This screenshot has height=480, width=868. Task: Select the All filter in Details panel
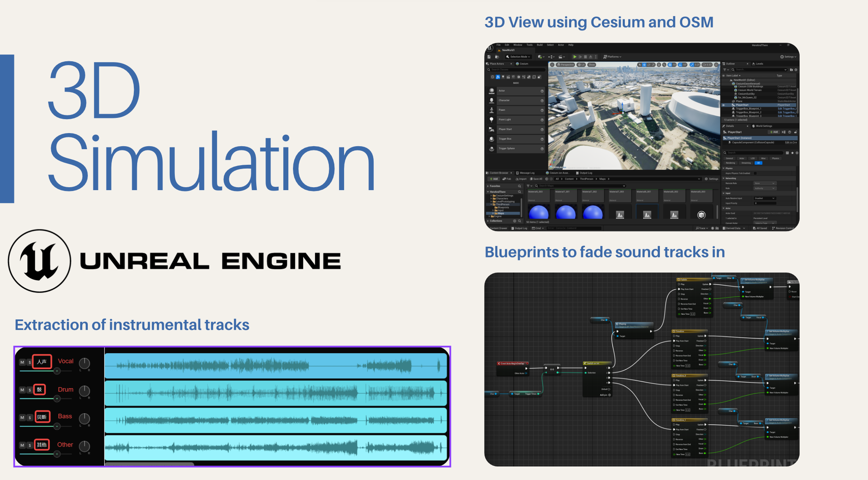(759, 163)
